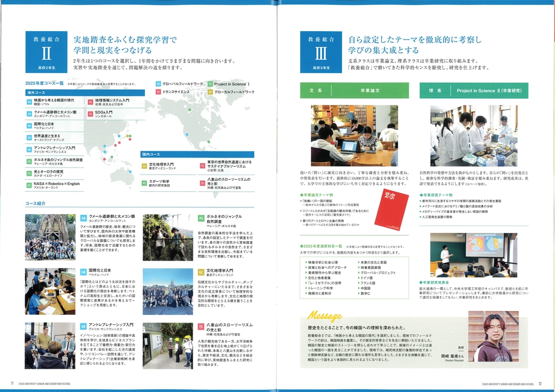Click the PS badge beside 光とオーロラの探究
Image resolution: width=555 pixels, height=392 pixels.
pyautogui.click(x=29, y=172)
